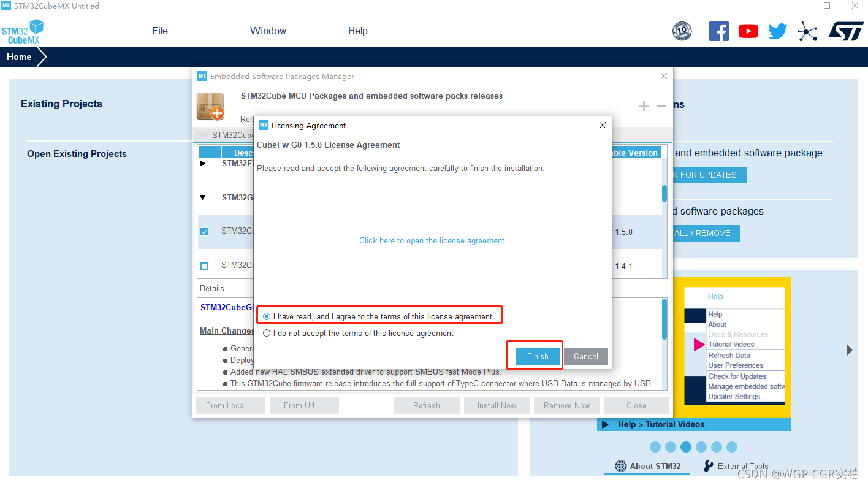Select the first carousel dot indicator
The width and height of the screenshot is (868, 485).
click(x=655, y=447)
